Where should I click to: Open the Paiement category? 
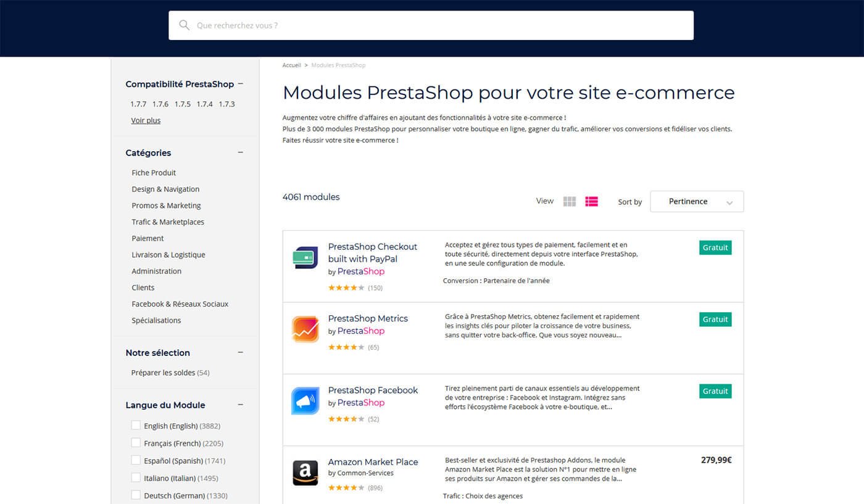(147, 238)
